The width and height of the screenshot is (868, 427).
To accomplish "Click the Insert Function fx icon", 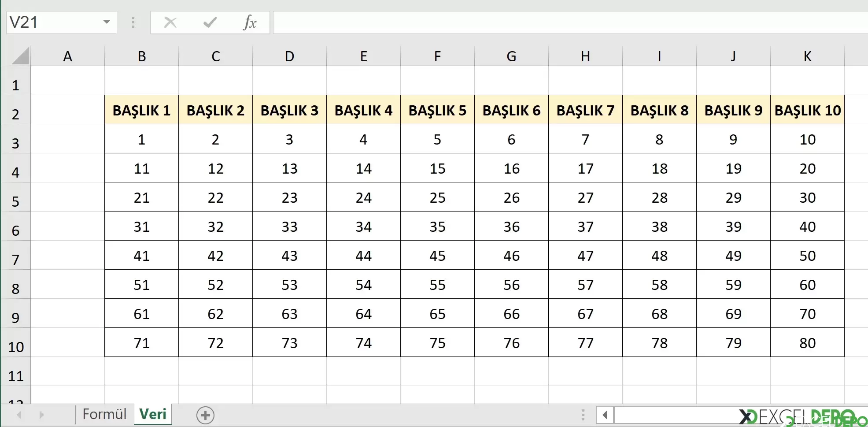I will (250, 22).
